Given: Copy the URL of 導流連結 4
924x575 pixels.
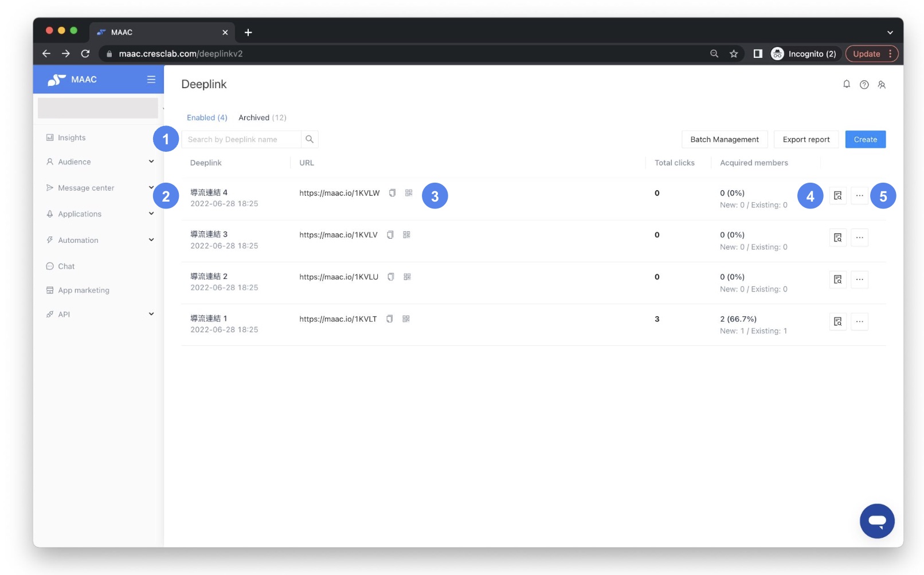Looking at the screenshot, I should [392, 193].
